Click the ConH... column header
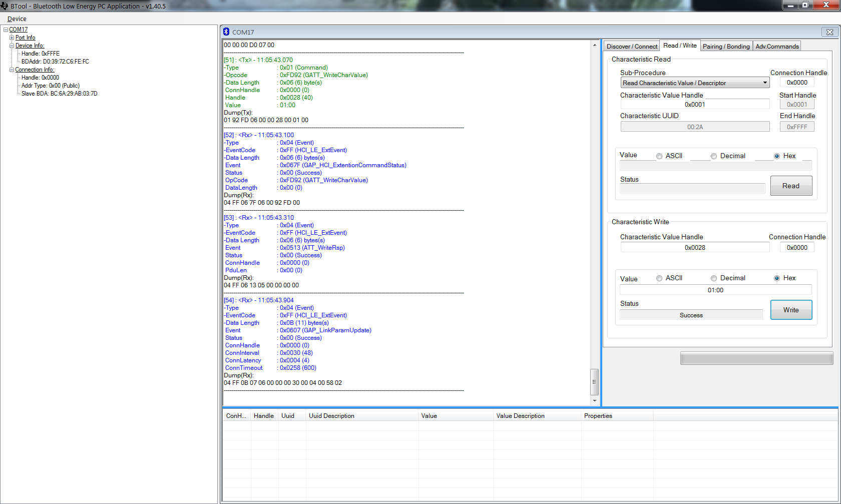 pos(236,415)
